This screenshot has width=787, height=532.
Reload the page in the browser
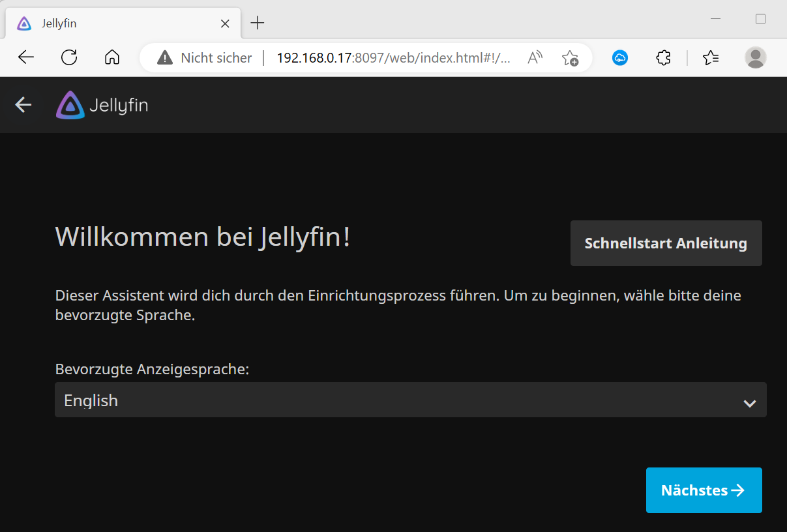(69, 57)
